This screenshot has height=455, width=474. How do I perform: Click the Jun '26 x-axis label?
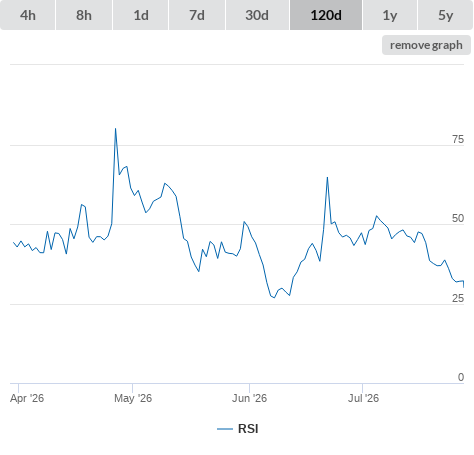(249, 398)
